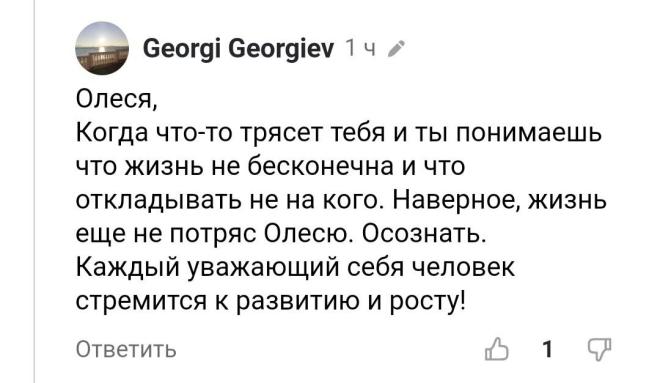Click the line Каждый уважающий себя человек

click(295, 267)
